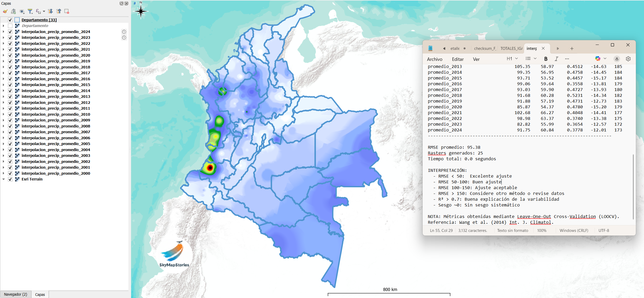Close the active interp tab in Notepad
This screenshot has height=298, width=644.
(x=543, y=48)
